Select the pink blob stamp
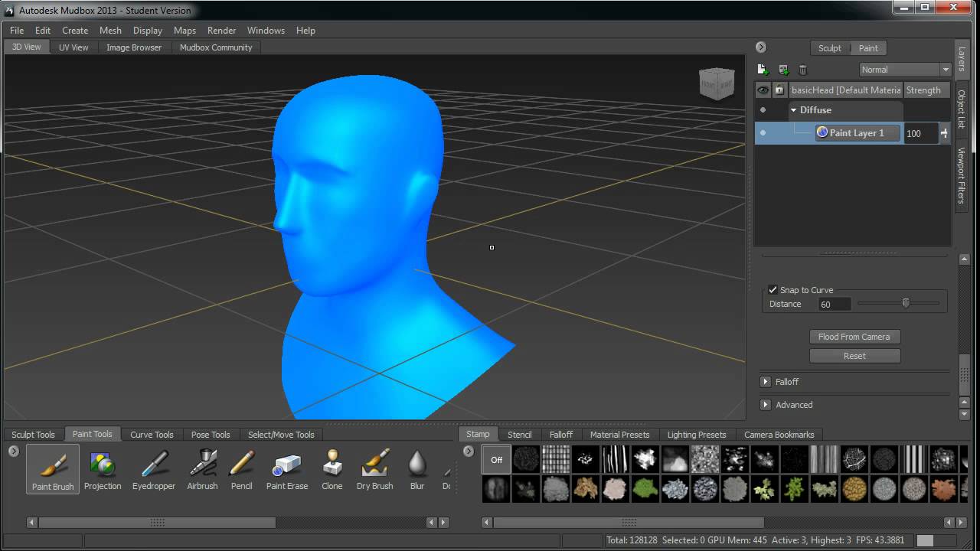This screenshot has width=980, height=551. 616,488
